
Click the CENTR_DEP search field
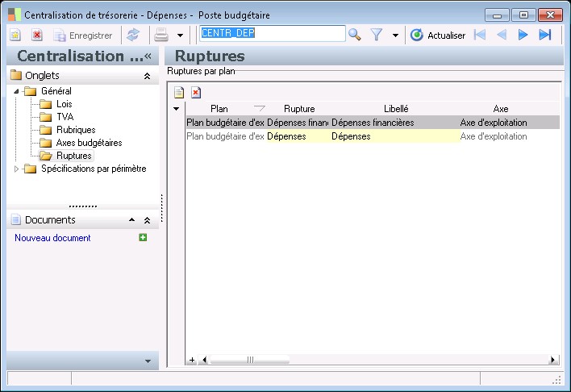(273, 33)
